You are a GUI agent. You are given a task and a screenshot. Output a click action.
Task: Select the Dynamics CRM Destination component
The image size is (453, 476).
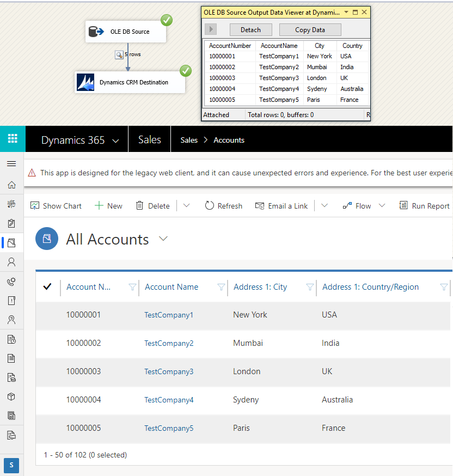click(130, 82)
